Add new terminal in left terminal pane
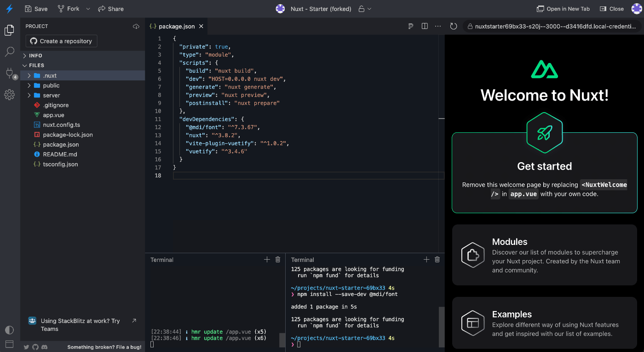644x352 pixels. (267, 260)
